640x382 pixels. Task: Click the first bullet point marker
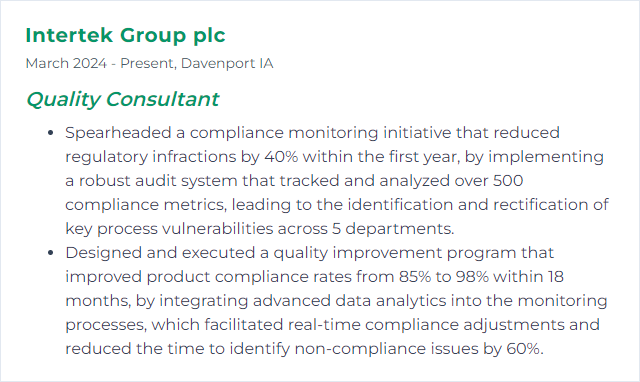(x=51, y=133)
